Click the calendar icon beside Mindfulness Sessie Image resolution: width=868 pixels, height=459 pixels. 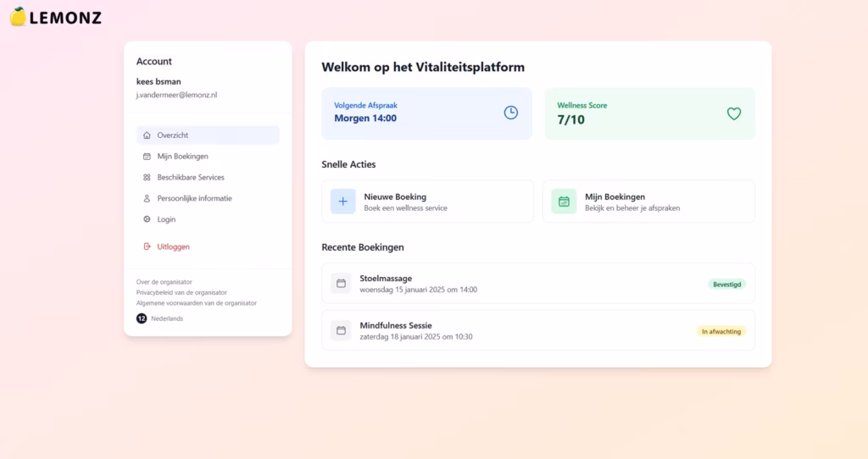[341, 330]
